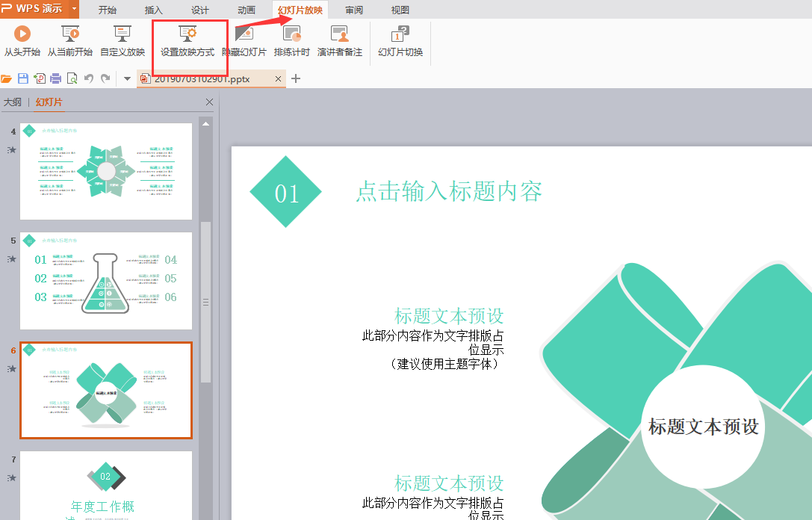Close the 20190703102901.pptx document tab

pos(278,78)
